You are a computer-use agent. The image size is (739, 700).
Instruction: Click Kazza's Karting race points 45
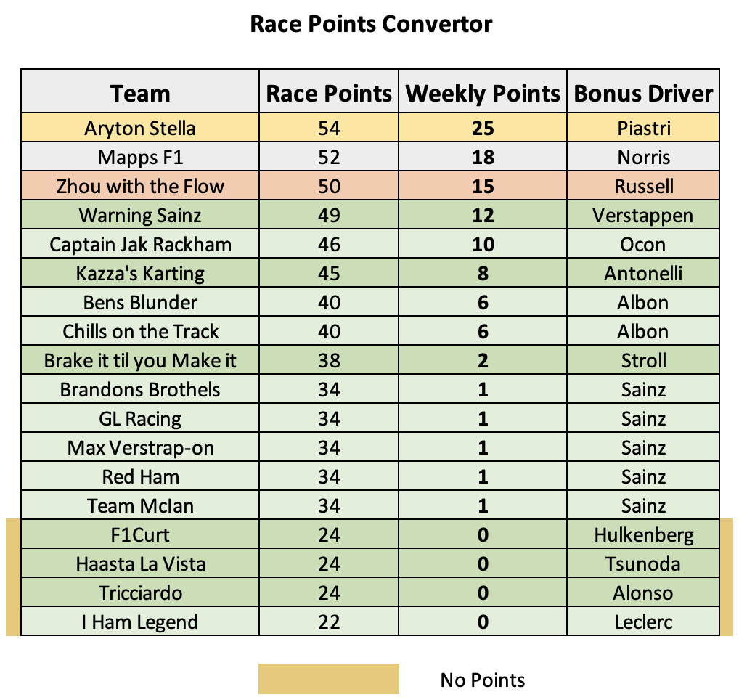tap(329, 273)
